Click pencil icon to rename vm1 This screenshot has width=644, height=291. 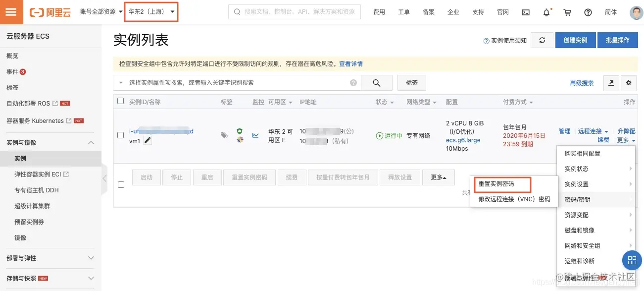(147, 140)
